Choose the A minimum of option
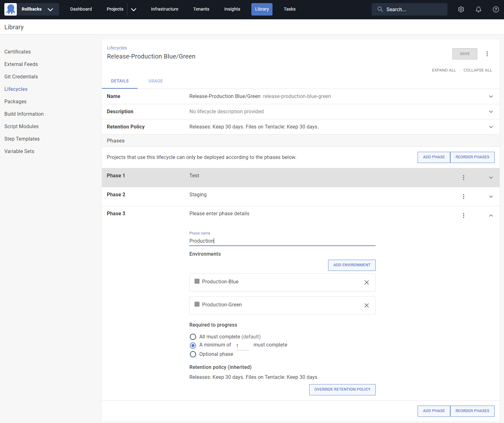Image resolution: width=504 pixels, height=423 pixels. (x=193, y=345)
